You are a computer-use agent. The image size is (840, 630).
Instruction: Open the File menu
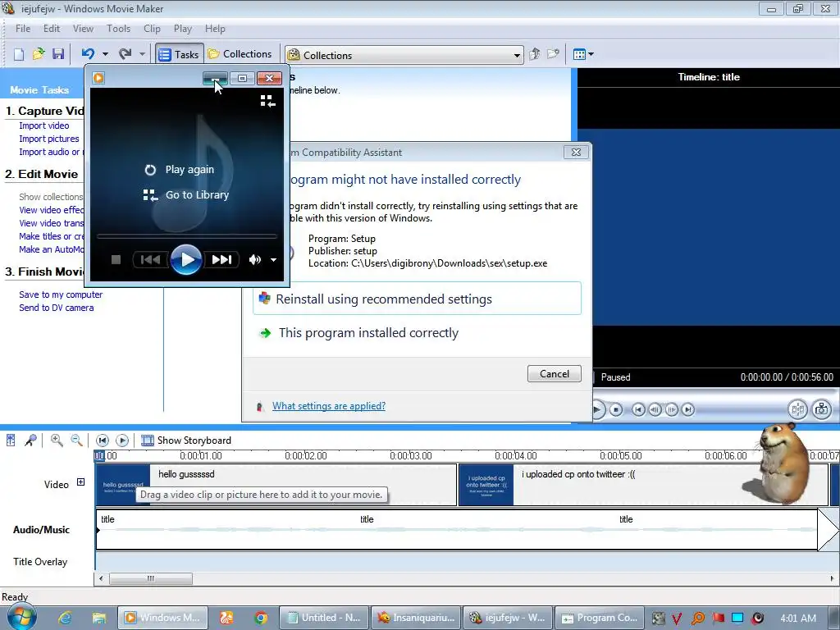[23, 29]
